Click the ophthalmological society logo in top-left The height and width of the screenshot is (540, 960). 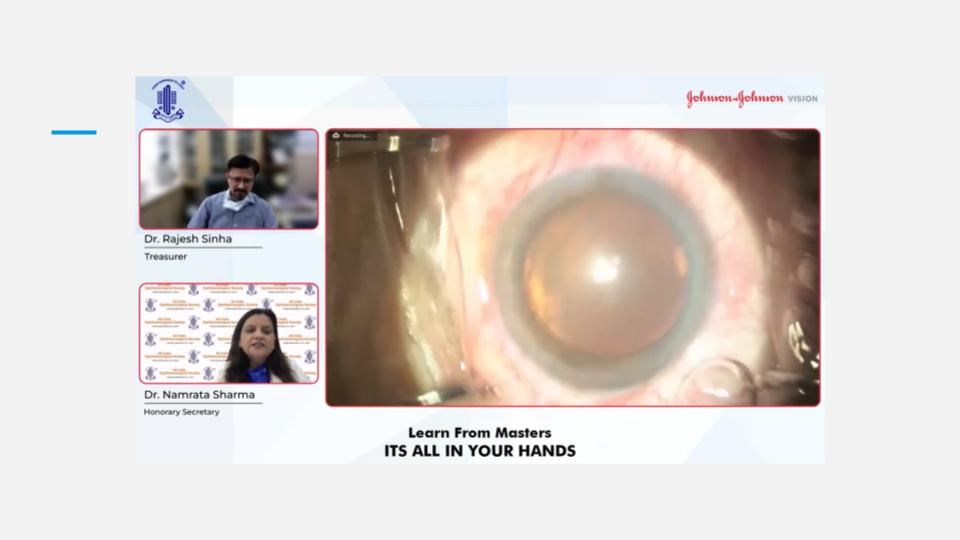(x=168, y=102)
